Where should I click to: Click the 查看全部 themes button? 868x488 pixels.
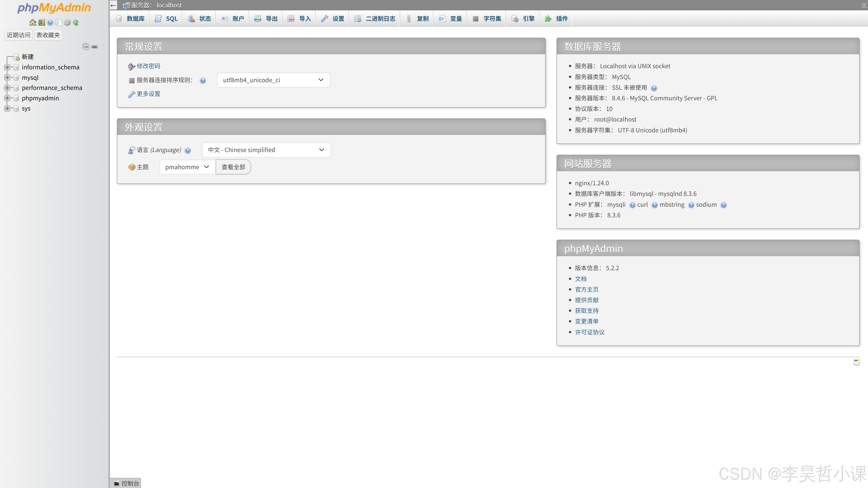click(233, 167)
